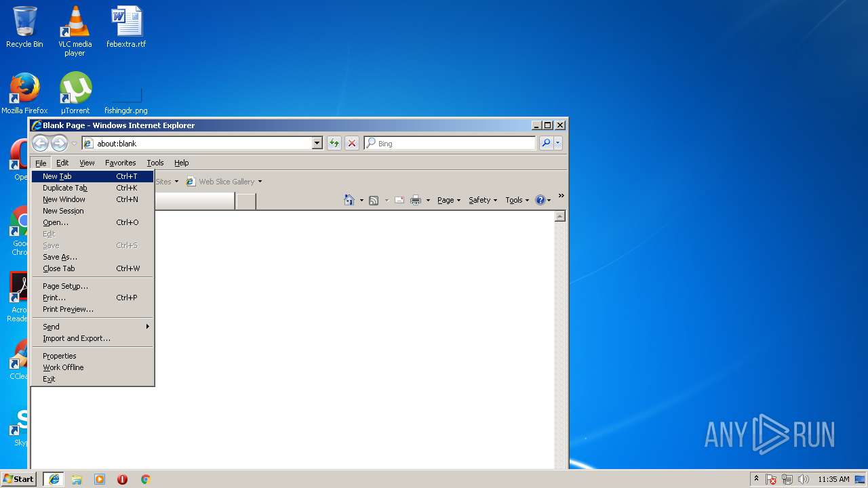868x488 pixels.
Task: Show hidden tray icons arrow
Action: tap(756, 479)
